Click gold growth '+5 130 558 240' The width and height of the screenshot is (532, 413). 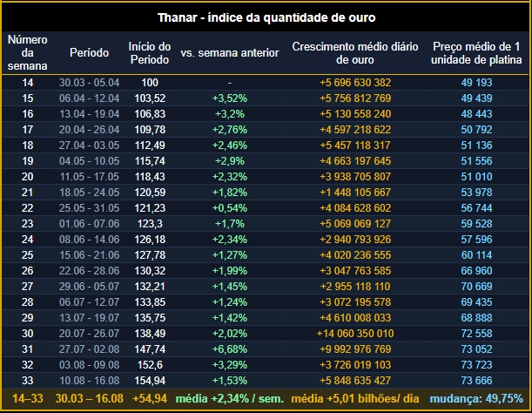click(355, 114)
